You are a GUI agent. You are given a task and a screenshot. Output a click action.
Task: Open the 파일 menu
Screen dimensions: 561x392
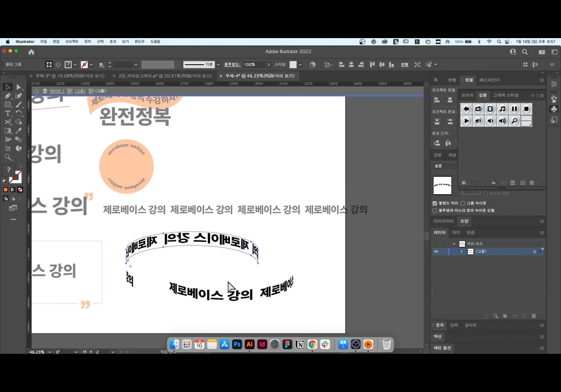click(x=43, y=42)
